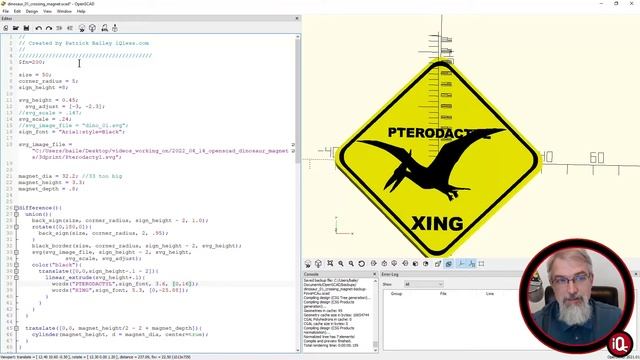Click the line defining corner_radius

click(48, 81)
